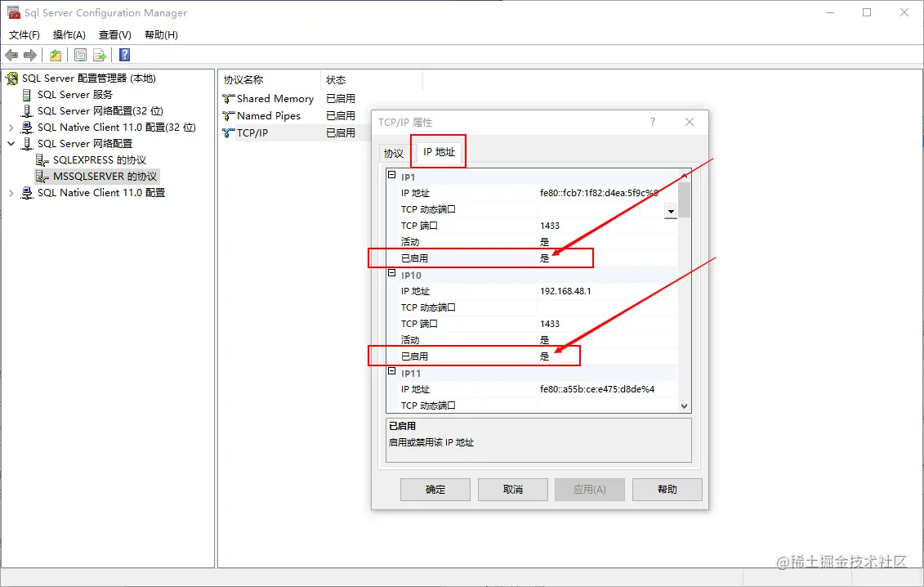Collapse the IP11 property group
This screenshot has height=587, width=924.
[392, 371]
